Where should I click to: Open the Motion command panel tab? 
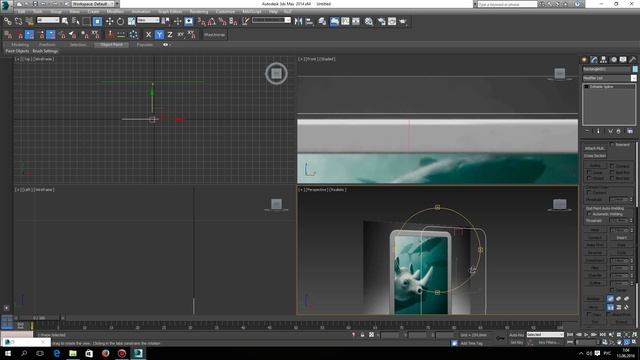[613, 60]
